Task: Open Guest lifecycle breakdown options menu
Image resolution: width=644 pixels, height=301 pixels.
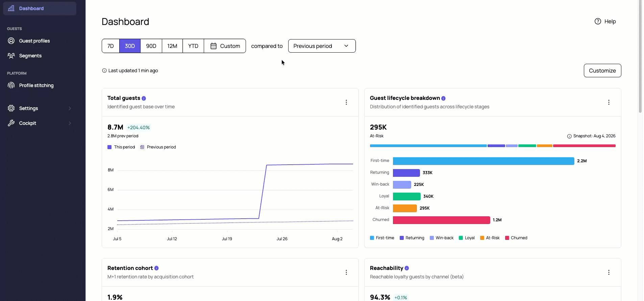Action: (x=609, y=102)
